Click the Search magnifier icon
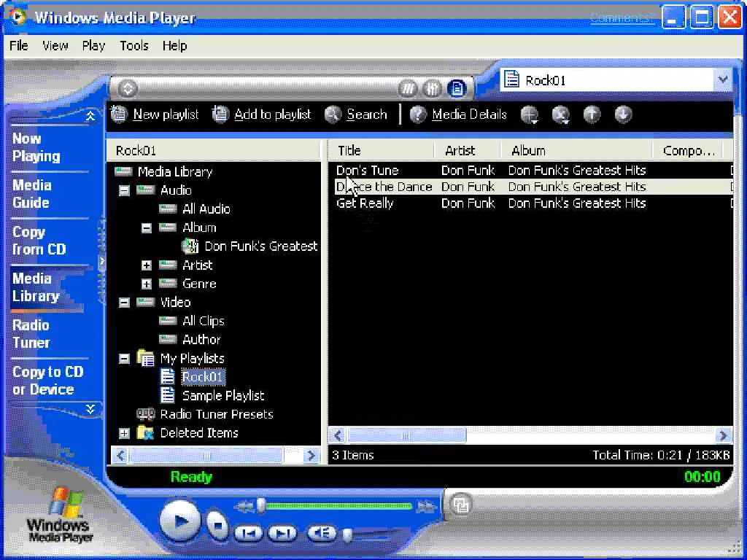 pos(333,114)
